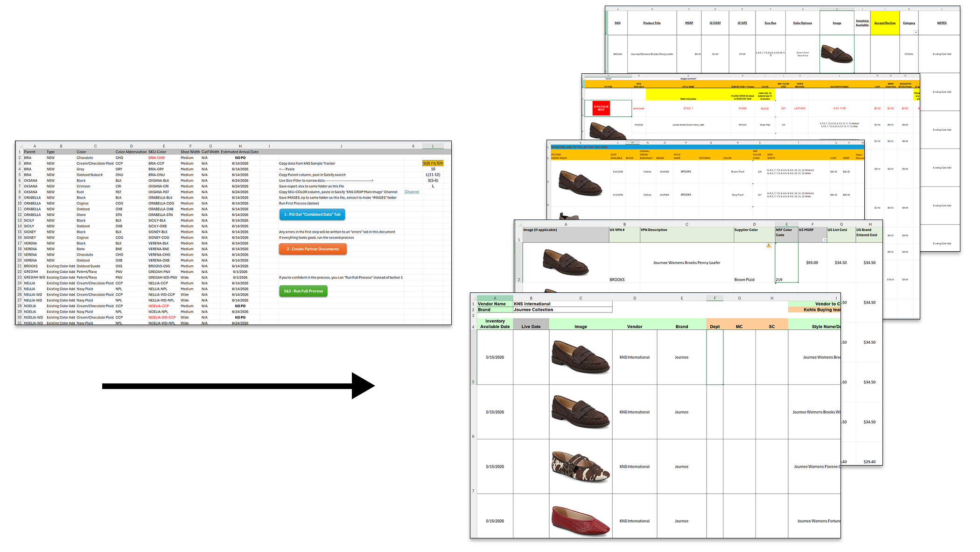Select the OKSANA-CRI SKU cell
980x552 pixels.
pos(164,186)
